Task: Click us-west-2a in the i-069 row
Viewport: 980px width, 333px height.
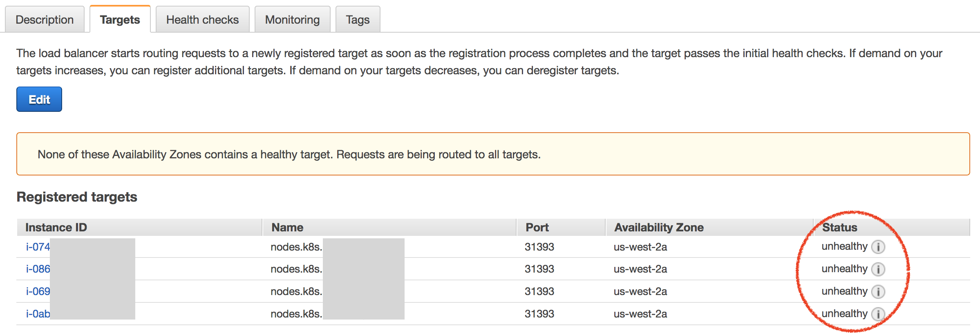Action: pos(640,292)
